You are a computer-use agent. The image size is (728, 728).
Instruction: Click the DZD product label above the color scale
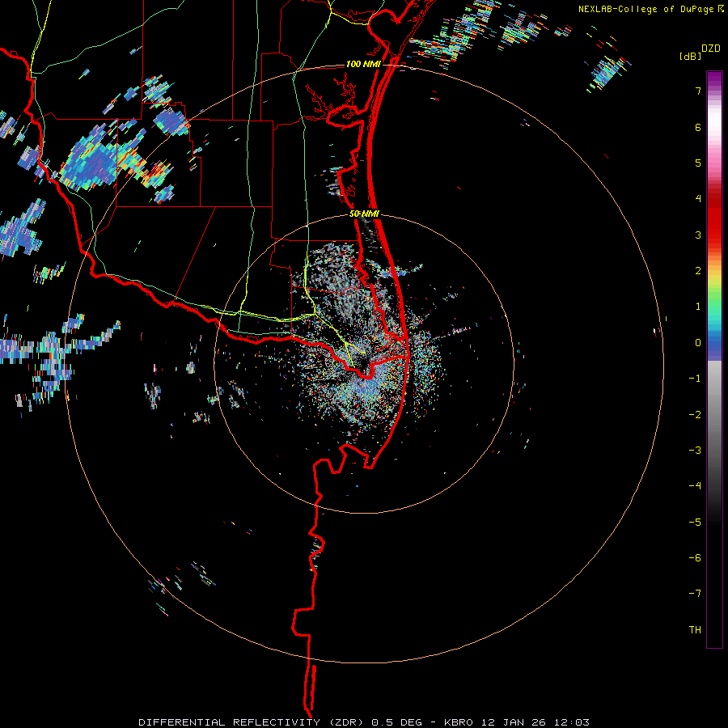(x=711, y=49)
